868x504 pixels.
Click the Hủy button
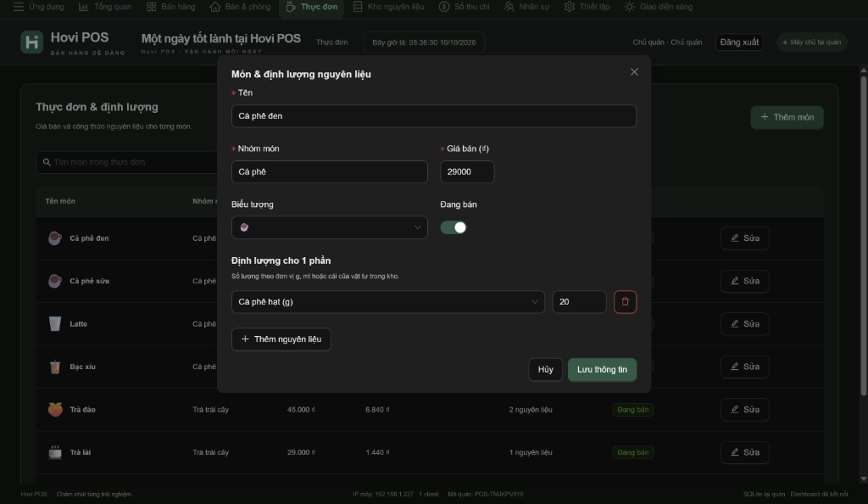545,369
